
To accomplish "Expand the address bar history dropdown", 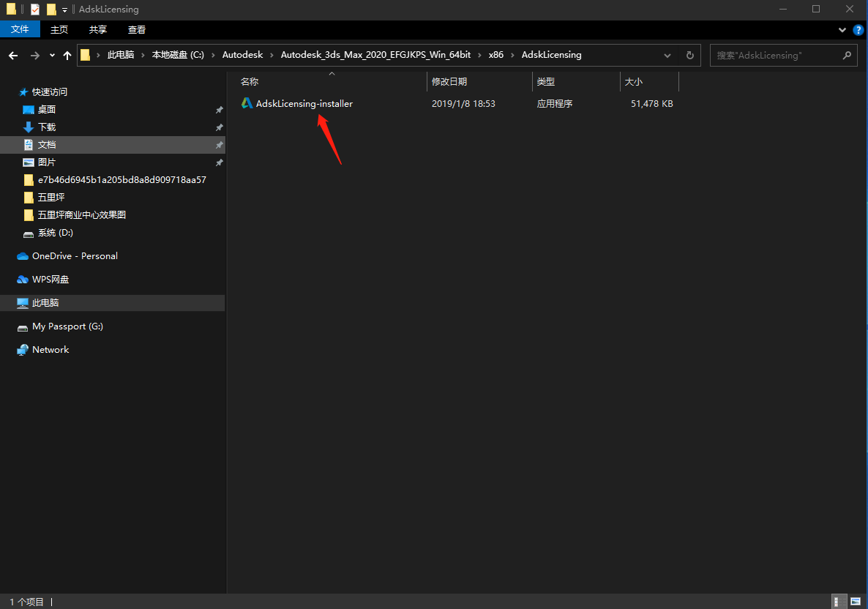I will coord(667,56).
